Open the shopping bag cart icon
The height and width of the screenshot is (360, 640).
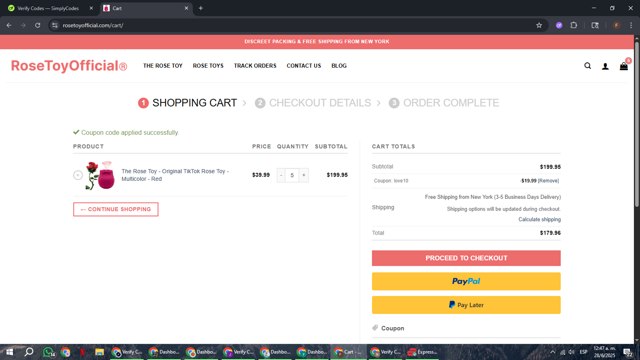point(624,66)
